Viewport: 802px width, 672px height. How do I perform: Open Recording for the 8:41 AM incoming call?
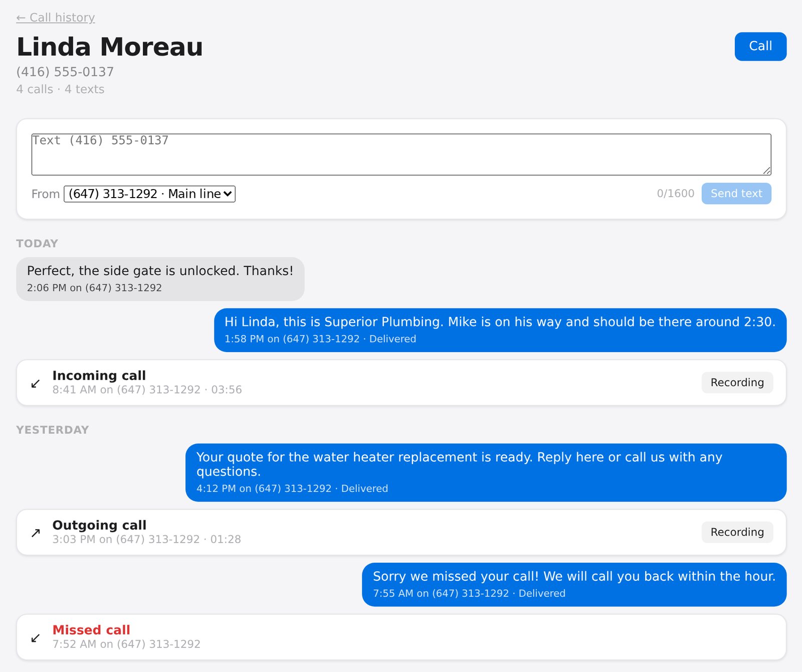pyautogui.click(x=737, y=383)
